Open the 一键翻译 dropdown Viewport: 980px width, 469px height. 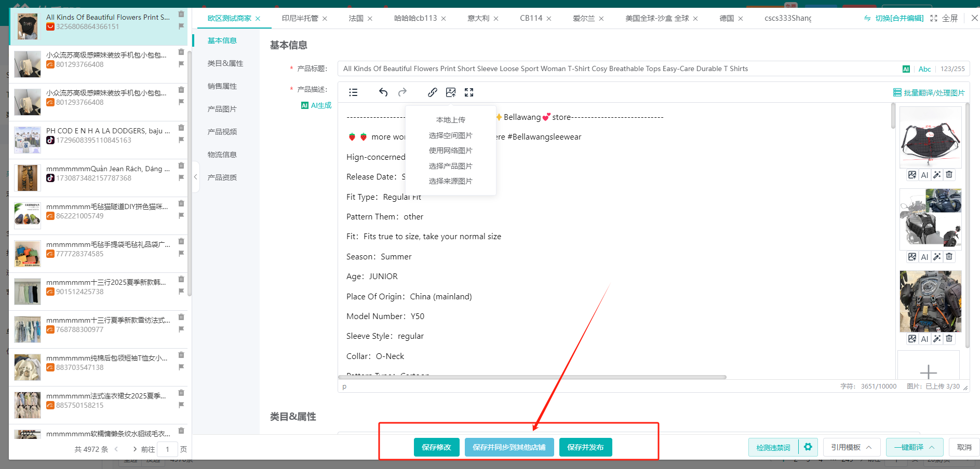[914, 447]
